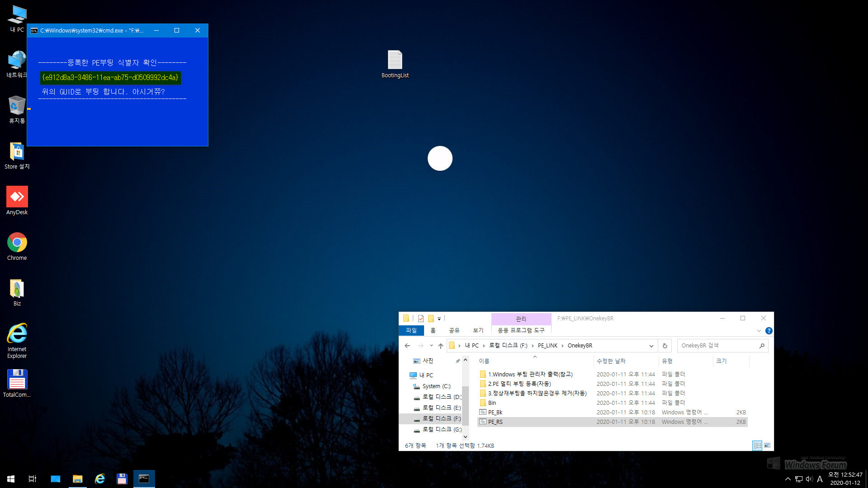Click the blue desktop taskbar icon
The width and height of the screenshot is (868, 488).
pos(55,479)
